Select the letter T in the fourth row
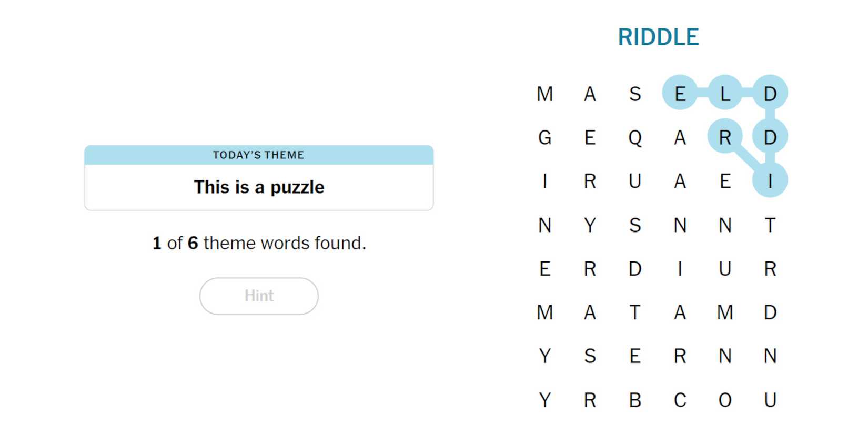Image resolution: width=868 pixels, height=434 pixels. (770, 225)
